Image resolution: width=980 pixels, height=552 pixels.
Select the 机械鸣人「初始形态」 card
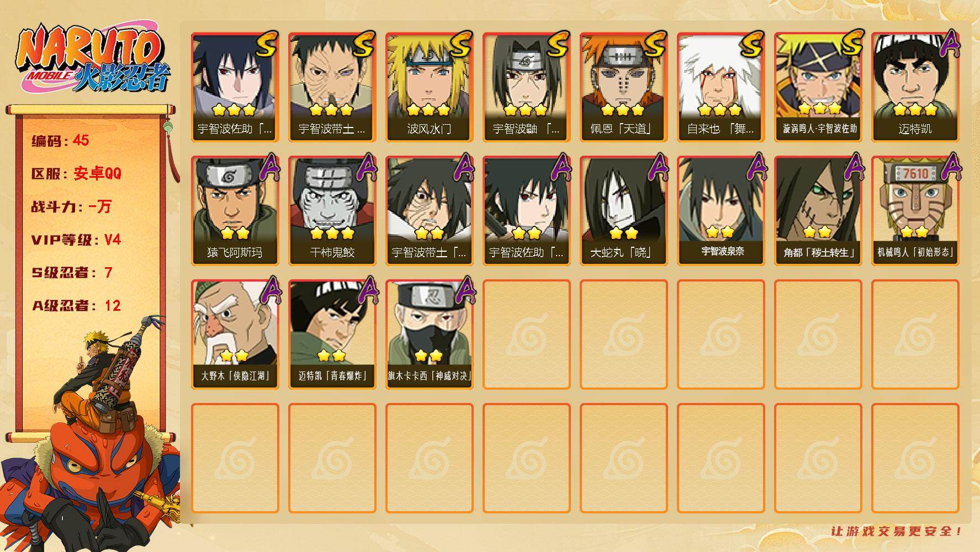click(x=915, y=211)
